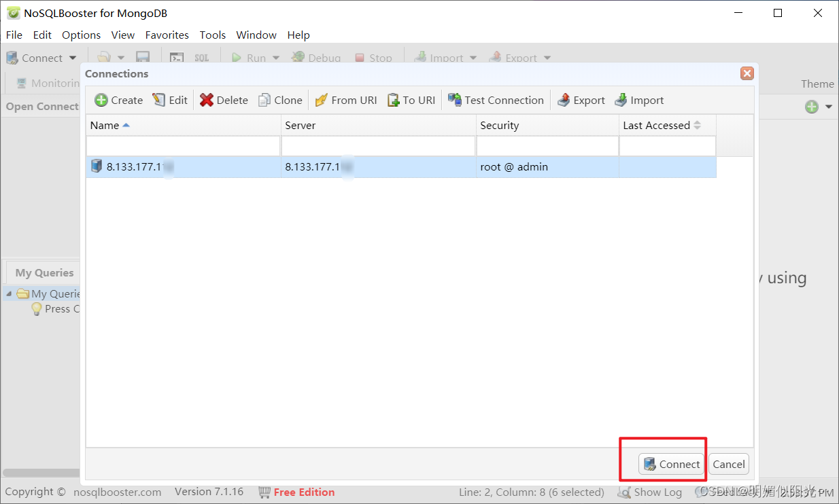This screenshot has width=839, height=504.
Task: Sort by Last Accessed column
Action: click(x=668, y=125)
